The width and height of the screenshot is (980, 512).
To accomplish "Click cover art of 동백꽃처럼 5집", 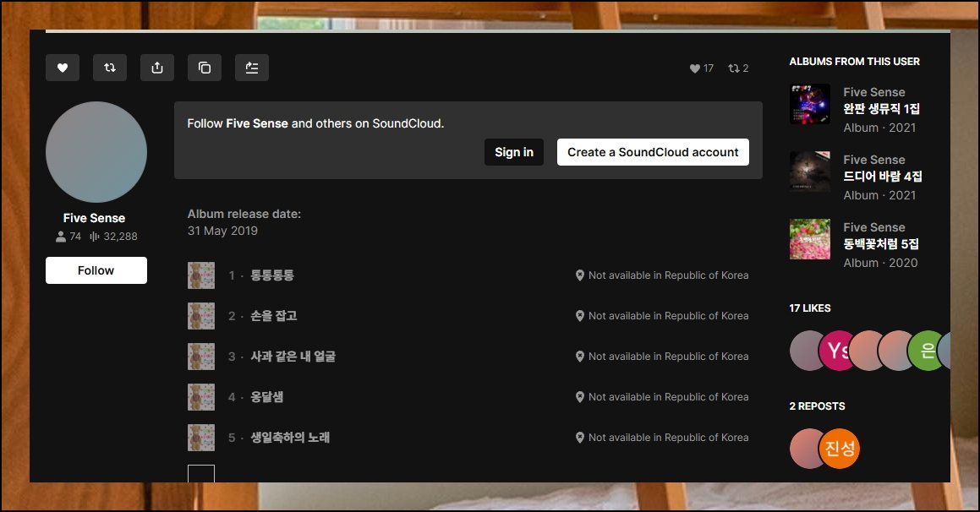I will [x=810, y=238].
